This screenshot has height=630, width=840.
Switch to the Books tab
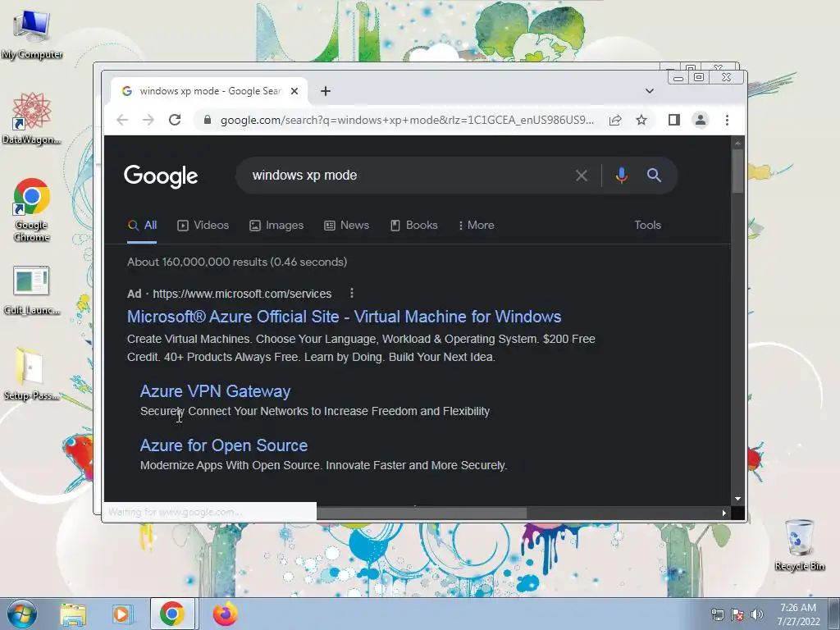(x=413, y=226)
